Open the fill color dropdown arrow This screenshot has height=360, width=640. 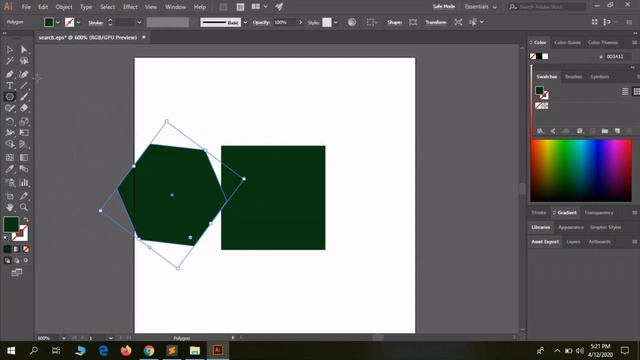click(x=58, y=22)
